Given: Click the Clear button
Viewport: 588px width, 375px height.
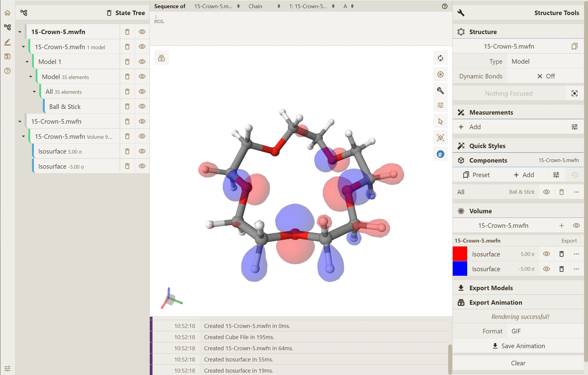Looking at the screenshot, I should click(x=518, y=363).
